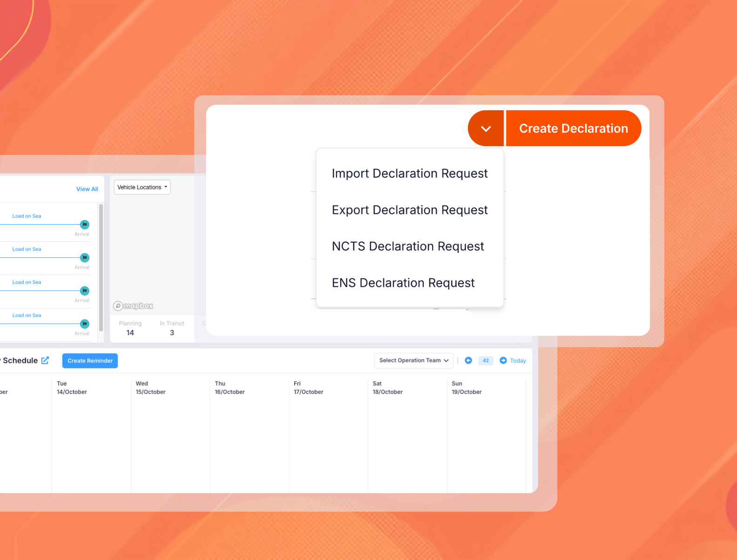Open the Vehicle Locations dropdown
The height and width of the screenshot is (560, 737).
coord(142,187)
